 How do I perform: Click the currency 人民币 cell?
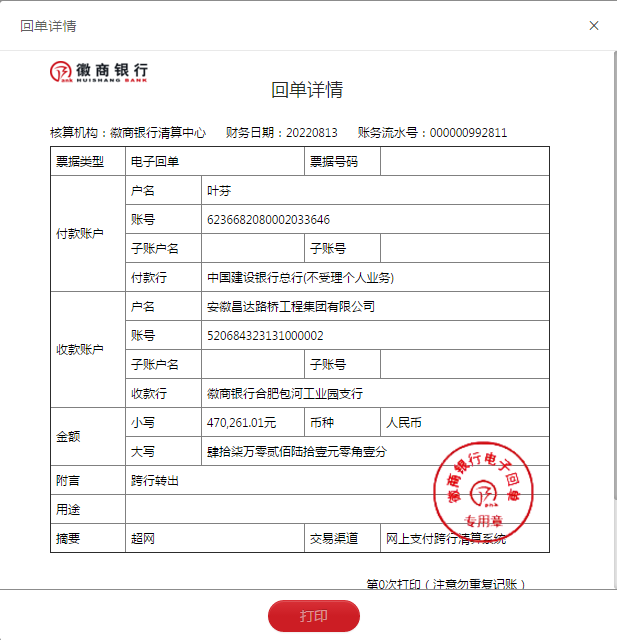[x=404, y=423]
